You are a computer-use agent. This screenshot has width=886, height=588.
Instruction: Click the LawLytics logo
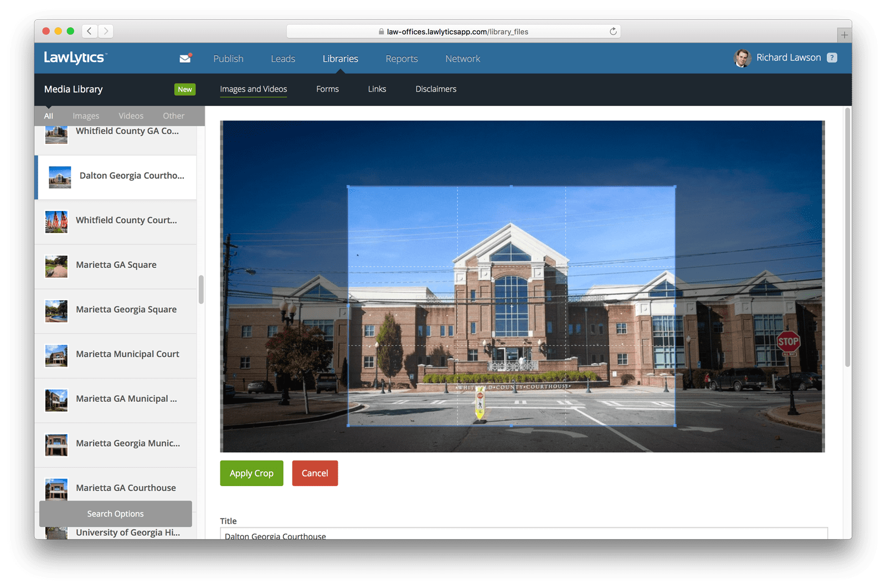pos(75,58)
